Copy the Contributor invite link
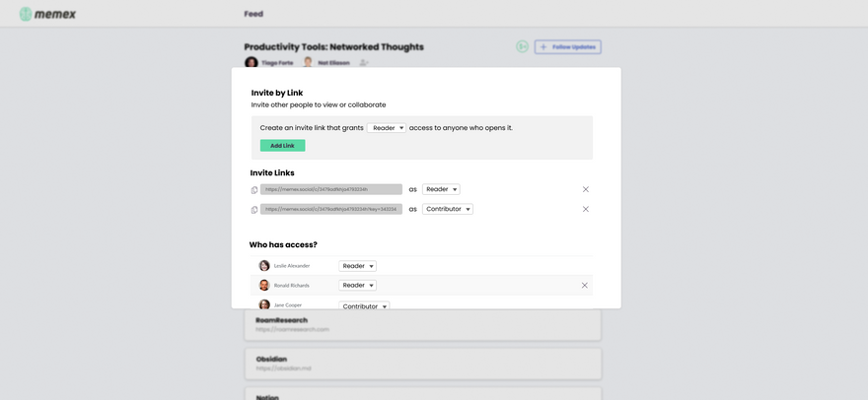The width and height of the screenshot is (868, 400). 254,210
